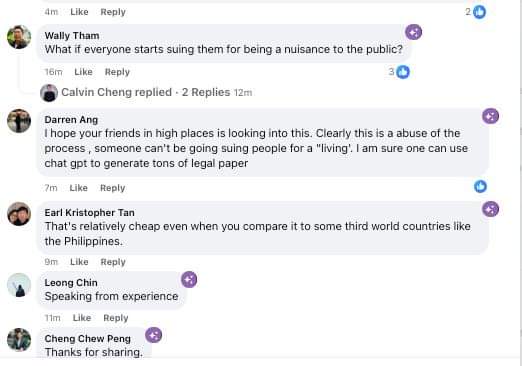
Task: Like Earl Kristopher Tan's comment
Action: (79, 262)
